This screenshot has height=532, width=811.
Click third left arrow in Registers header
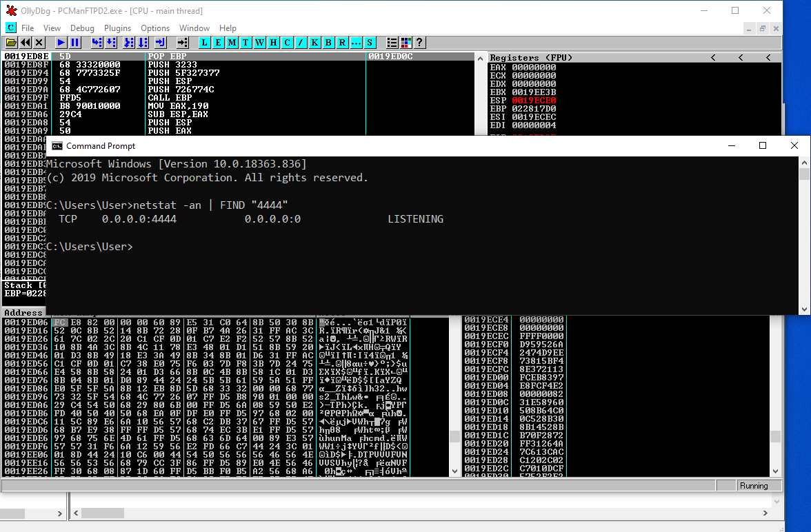pyautogui.click(x=768, y=57)
